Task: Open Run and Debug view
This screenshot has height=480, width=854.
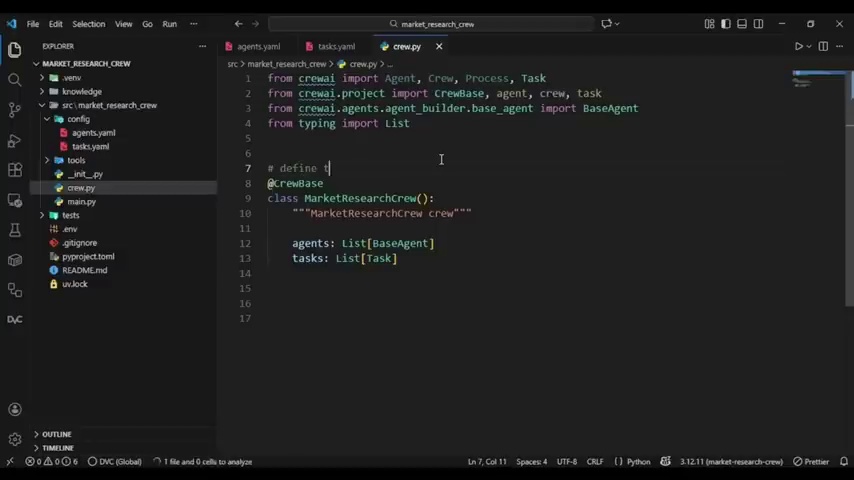Action: (x=15, y=141)
